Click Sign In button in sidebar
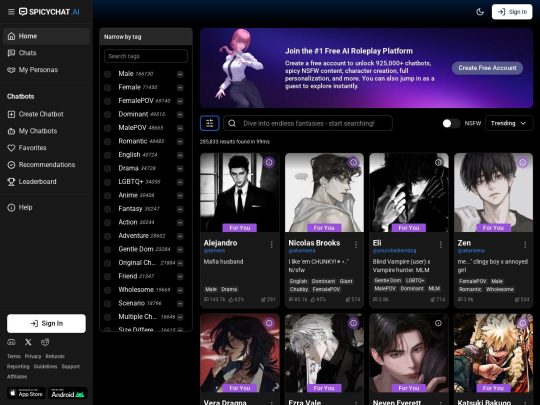Viewport: 540px width, 405px height. (46, 323)
